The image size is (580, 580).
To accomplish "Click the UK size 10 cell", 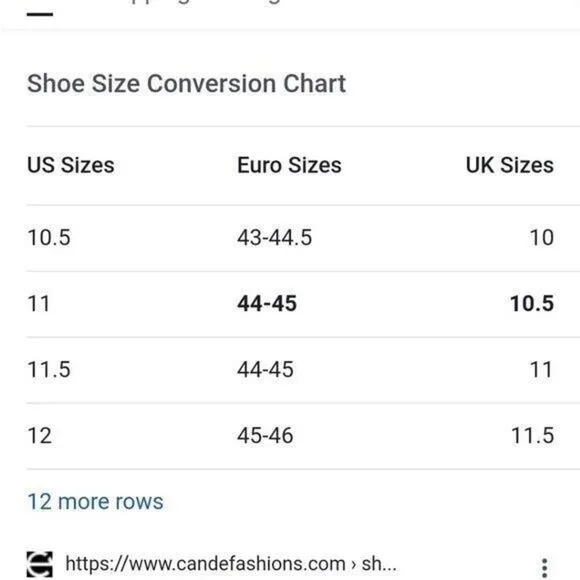I will click(x=542, y=237).
